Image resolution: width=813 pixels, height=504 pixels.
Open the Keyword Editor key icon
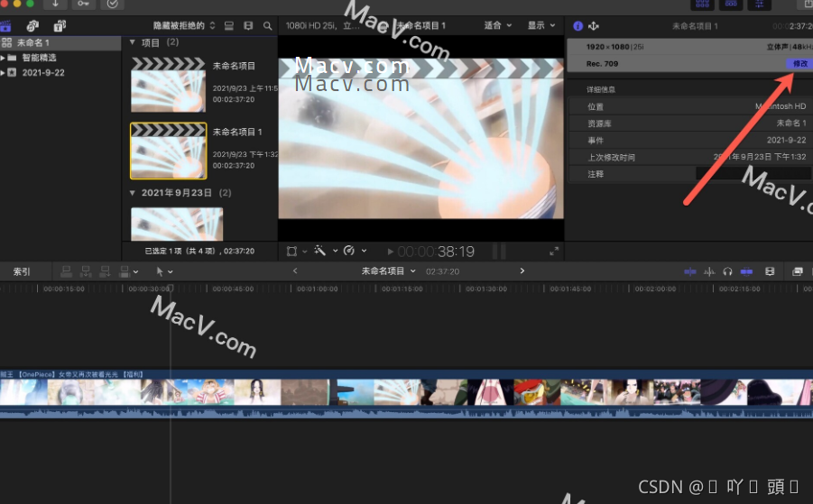coord(84,5)
